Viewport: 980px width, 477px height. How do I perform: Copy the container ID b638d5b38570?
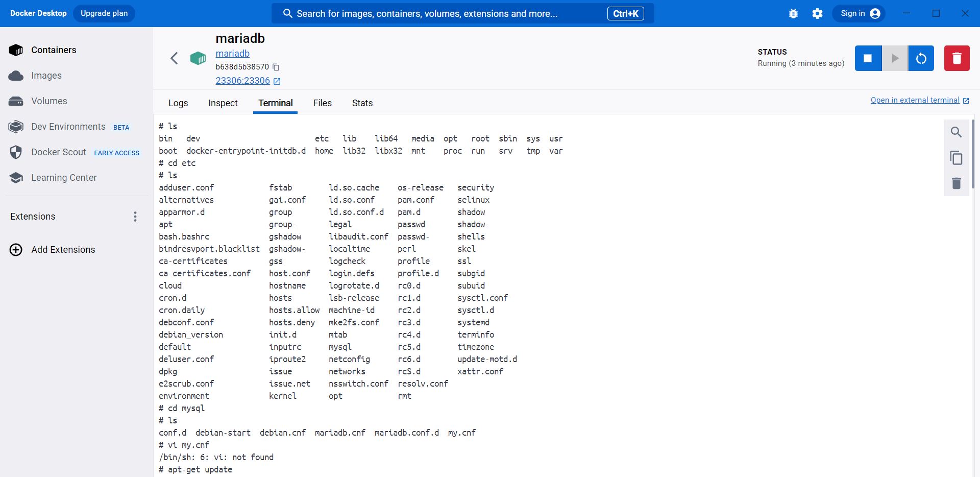pyautogui.click(x=276, y=67)
